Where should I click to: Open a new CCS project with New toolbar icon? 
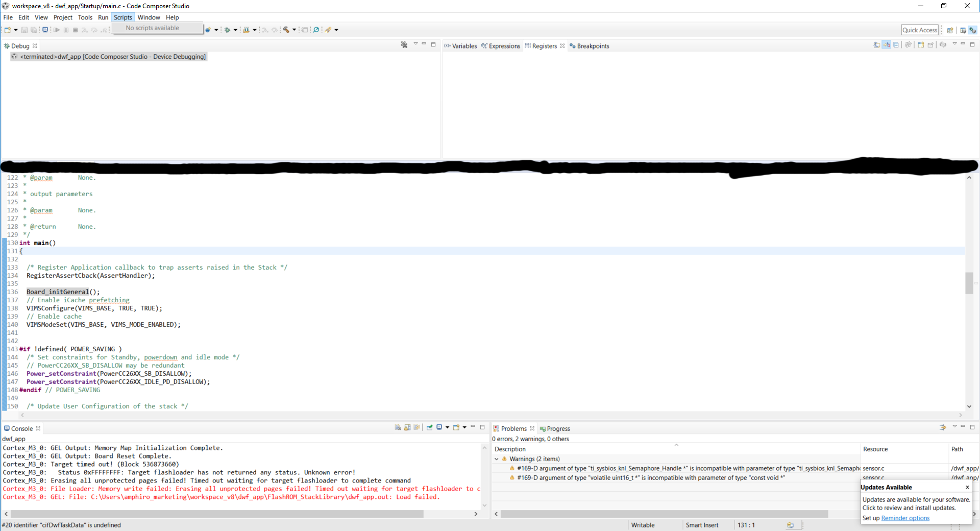(x=7, y=30)
